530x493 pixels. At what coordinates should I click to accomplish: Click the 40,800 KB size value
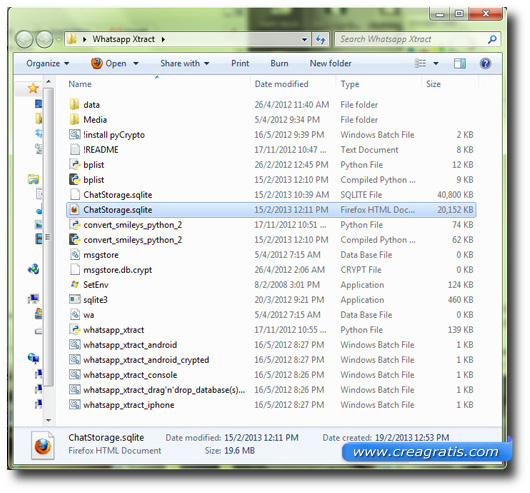(x=455, y=195)
